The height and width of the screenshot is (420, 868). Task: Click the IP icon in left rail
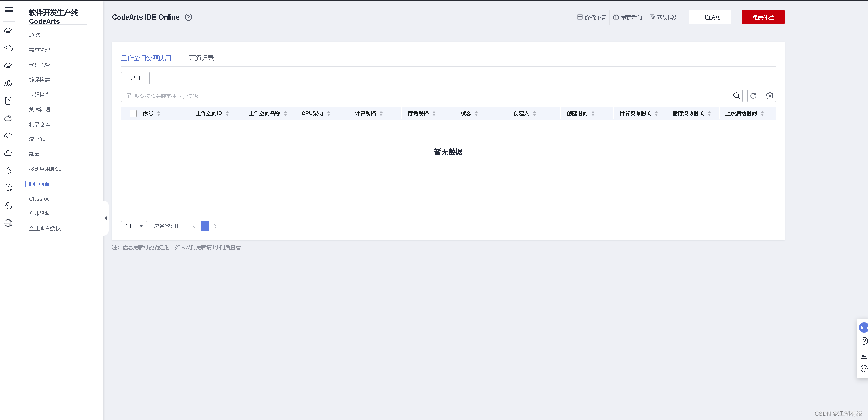click(x=8, y=188)
